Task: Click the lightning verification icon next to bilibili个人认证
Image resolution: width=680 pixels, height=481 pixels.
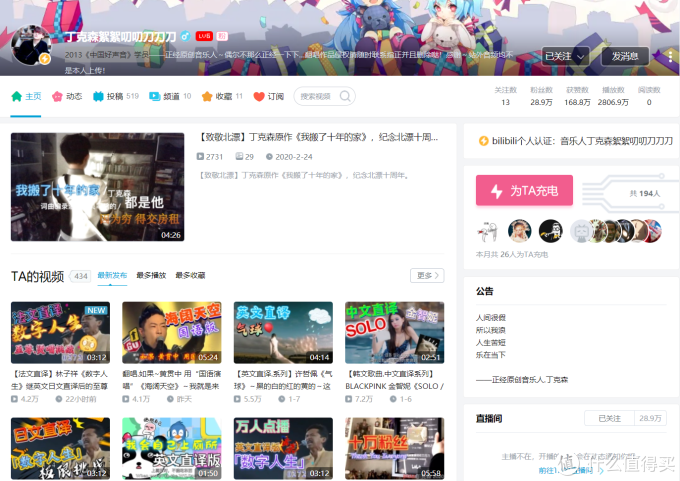Action: 484,141
